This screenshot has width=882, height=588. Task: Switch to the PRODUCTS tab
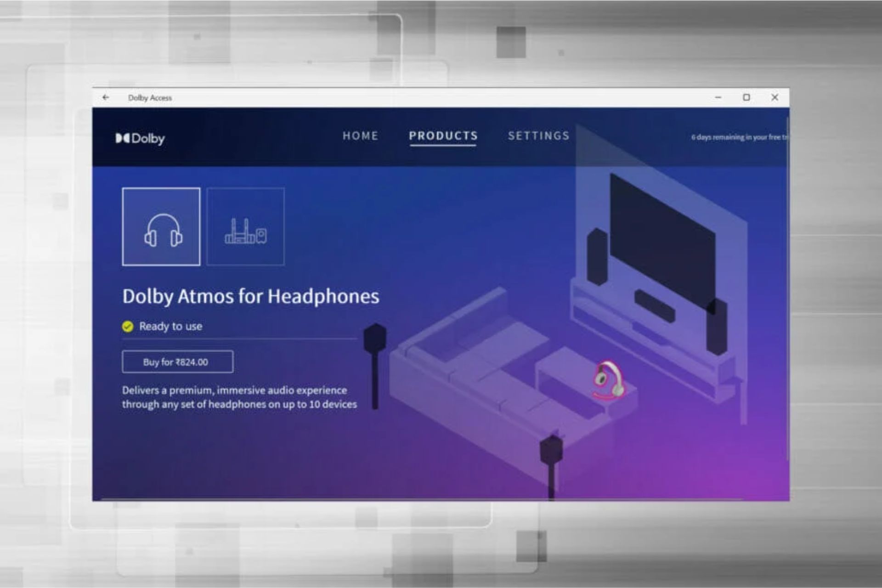tap(443, 136)
